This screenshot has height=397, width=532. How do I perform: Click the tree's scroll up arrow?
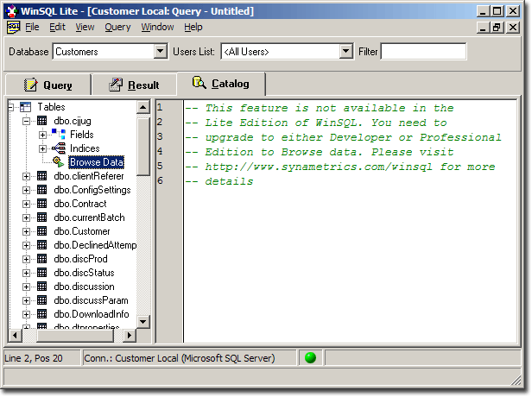click(142, 108)
